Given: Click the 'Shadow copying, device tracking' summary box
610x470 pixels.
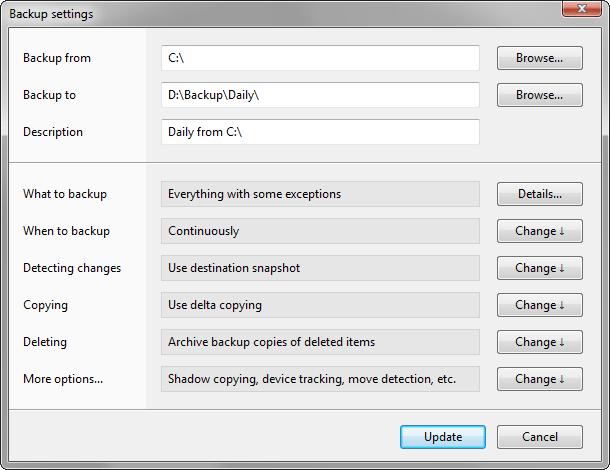Looking at the screenshot, I should click(320, 379).
